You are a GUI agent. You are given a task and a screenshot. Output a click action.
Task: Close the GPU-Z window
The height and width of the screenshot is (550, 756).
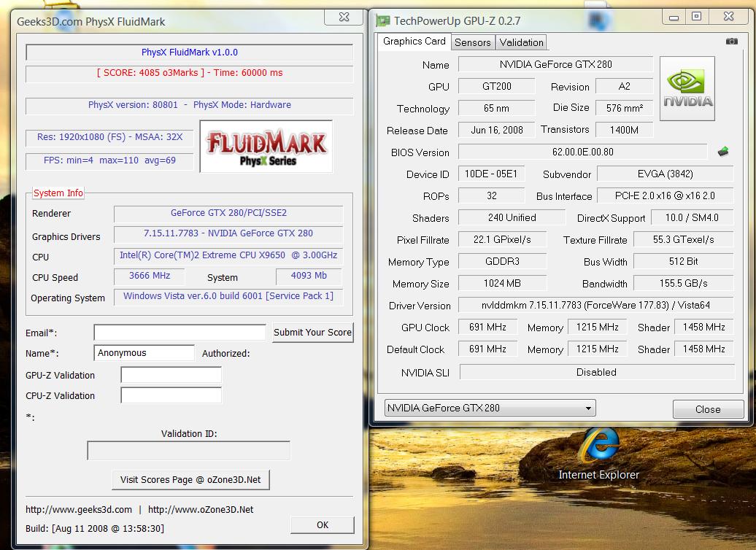point(728,17)
